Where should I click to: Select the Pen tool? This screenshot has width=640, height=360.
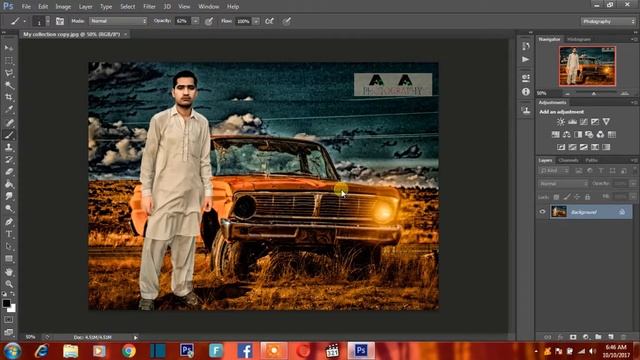pos(9,222)
